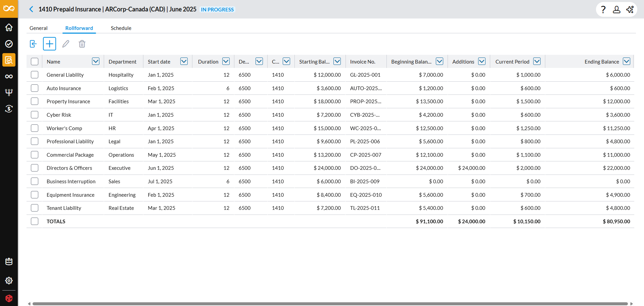
Task: Open the Beginning Balan... column dropdown
Action: point(440,61)
